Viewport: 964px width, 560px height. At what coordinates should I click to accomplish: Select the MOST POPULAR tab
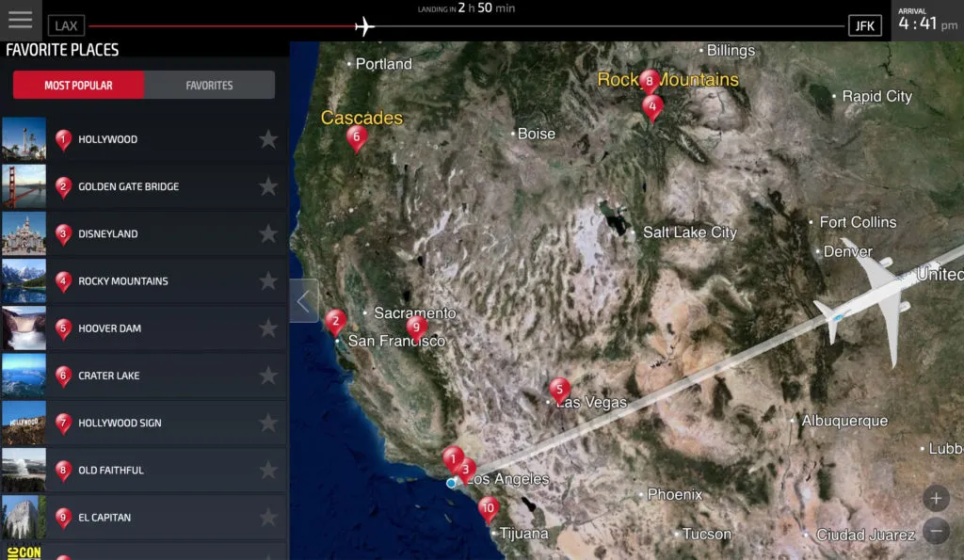click(x=78, y=84)
